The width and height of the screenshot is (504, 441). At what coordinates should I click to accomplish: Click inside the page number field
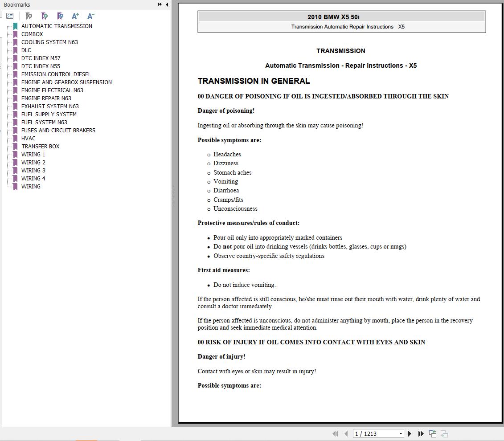[374, 433]
